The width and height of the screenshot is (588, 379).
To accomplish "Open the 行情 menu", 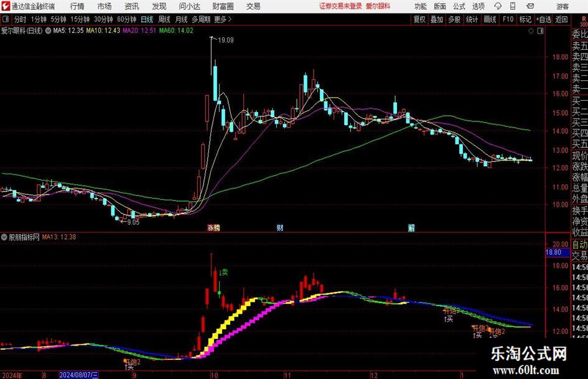I will [77, 6].
